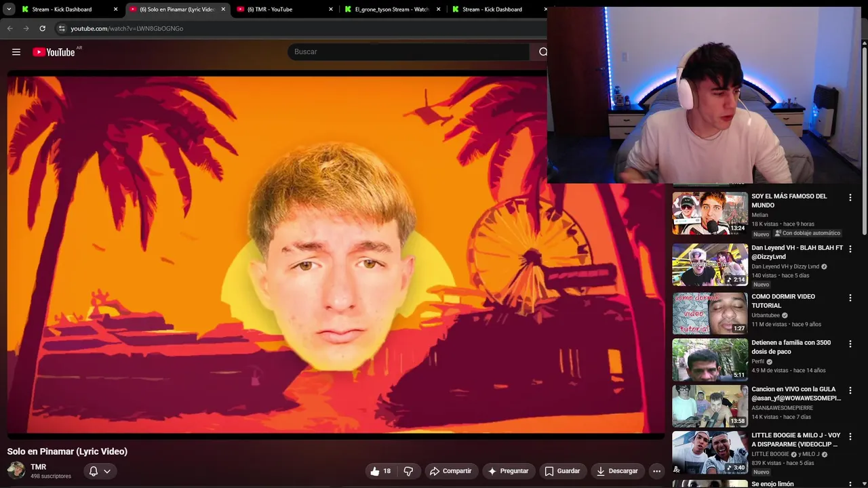This screenshot has width=868, height=488.
Task: Click the Solo en Pinamar (Lyric Video) title
Action: [67, 451]
